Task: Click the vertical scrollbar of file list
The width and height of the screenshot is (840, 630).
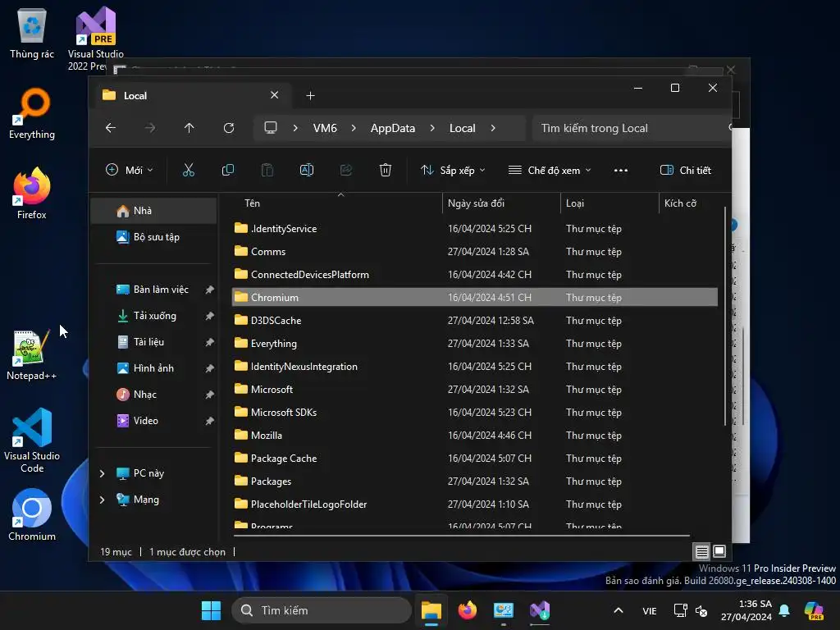Action: pos(725,316)
